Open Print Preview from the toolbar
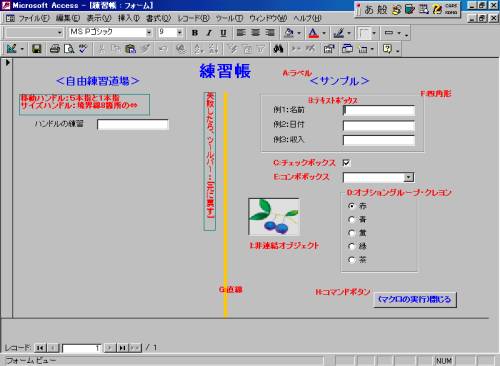Image resolution: width=500 pixels, height=366 pixels. tap(69, 49)
